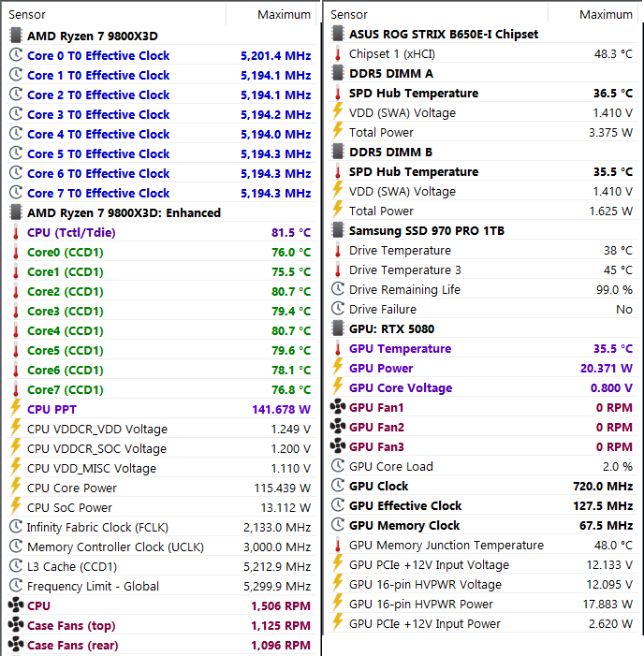Click the left panel Maximum column header

coord(271,14)
